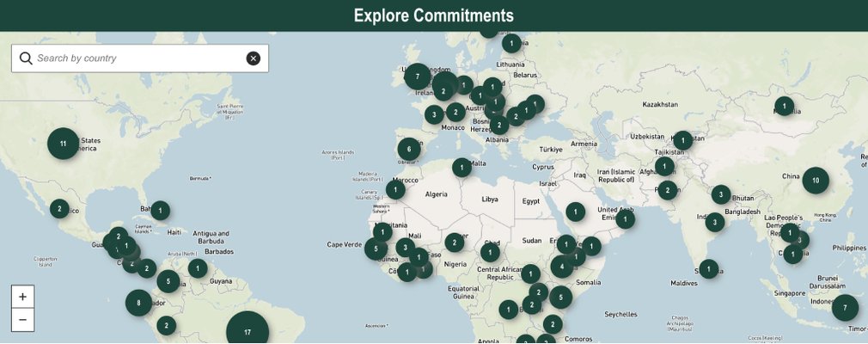Viewport: 868px width, 344px height.
Task: Zoom in on the map
Action: click(22, 297)
